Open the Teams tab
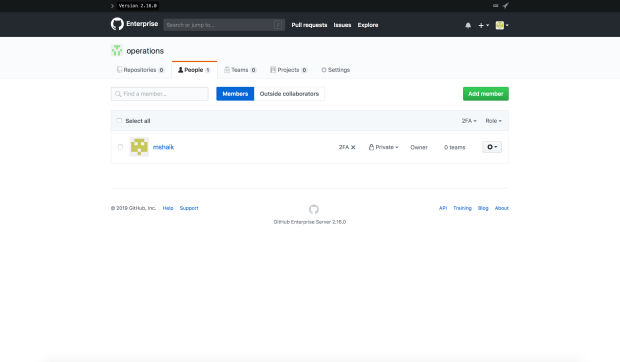Image resolution: width=620 pixels, height=362 pixels. [240, 70]
